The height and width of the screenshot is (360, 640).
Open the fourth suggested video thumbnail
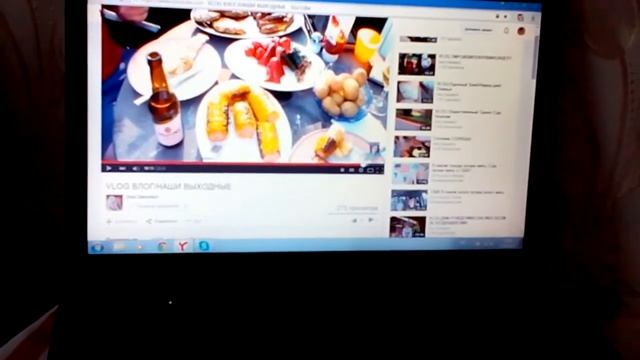click(x=412, y=147)
